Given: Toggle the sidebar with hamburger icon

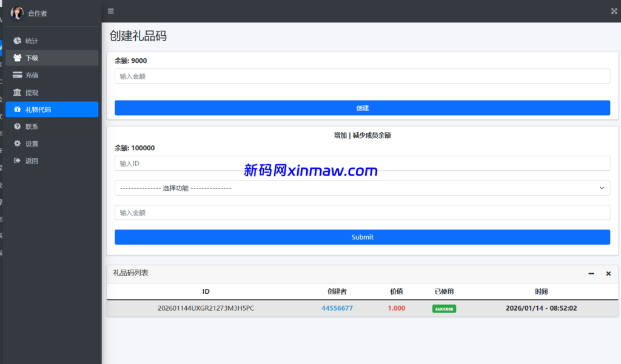Looking at the screenshot, I should [110, 10].
